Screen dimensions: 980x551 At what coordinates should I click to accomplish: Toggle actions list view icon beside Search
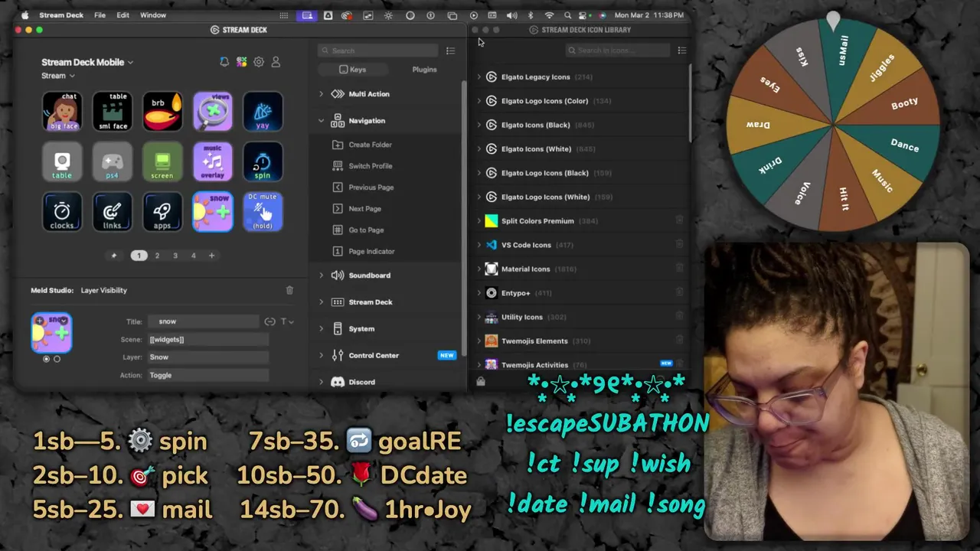coord(450,51)
